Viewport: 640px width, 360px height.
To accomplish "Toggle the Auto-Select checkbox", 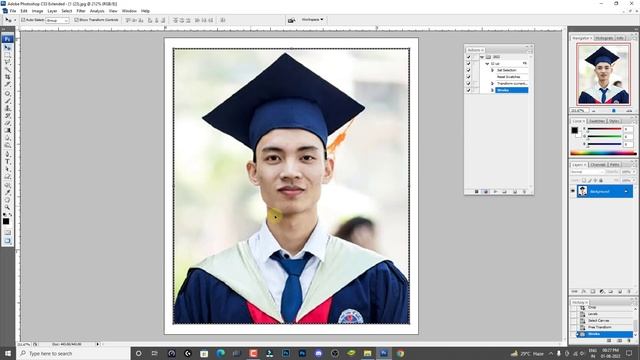I will pyautogui.click(x=23, y=20).
